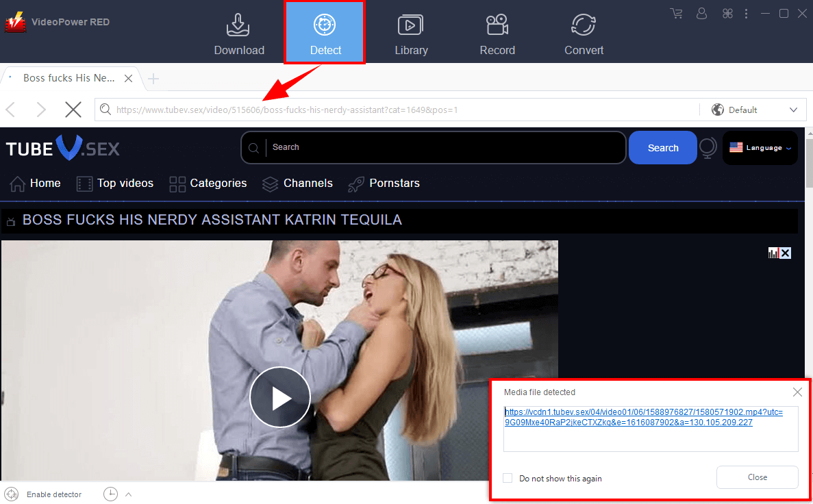
Task: Click the ad info icon beside the ad X
Action: click(773, 253)
